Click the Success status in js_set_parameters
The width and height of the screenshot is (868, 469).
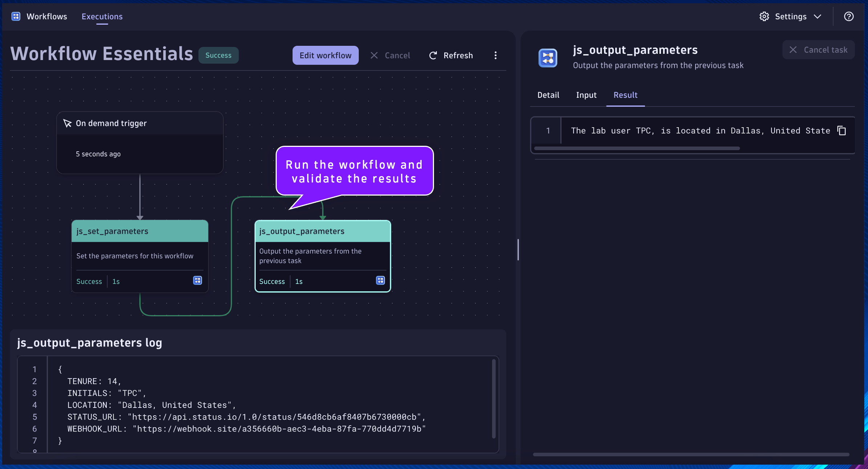click(x=89, y=281)
